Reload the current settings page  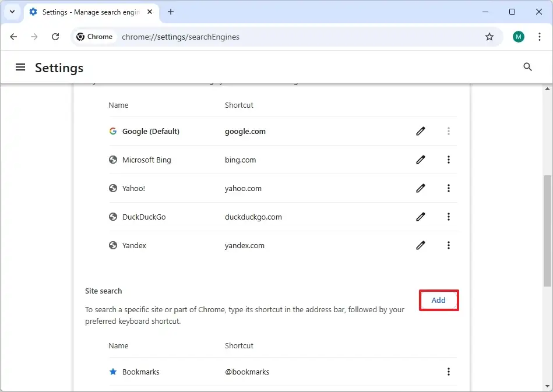tap(55, 37)
